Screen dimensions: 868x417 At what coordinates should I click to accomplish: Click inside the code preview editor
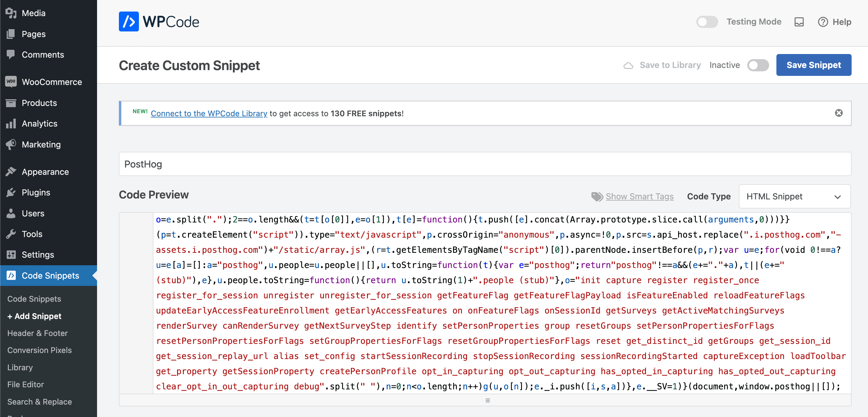tap(502, 303)
